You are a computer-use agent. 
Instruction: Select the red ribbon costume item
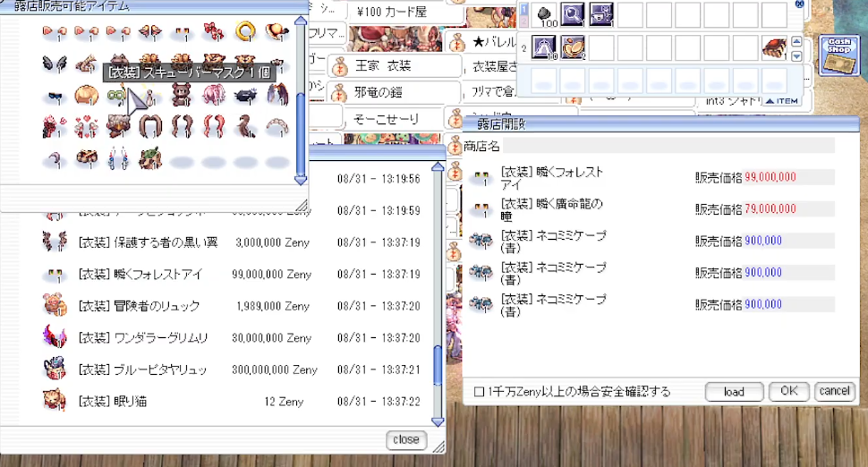coord(213,31)
